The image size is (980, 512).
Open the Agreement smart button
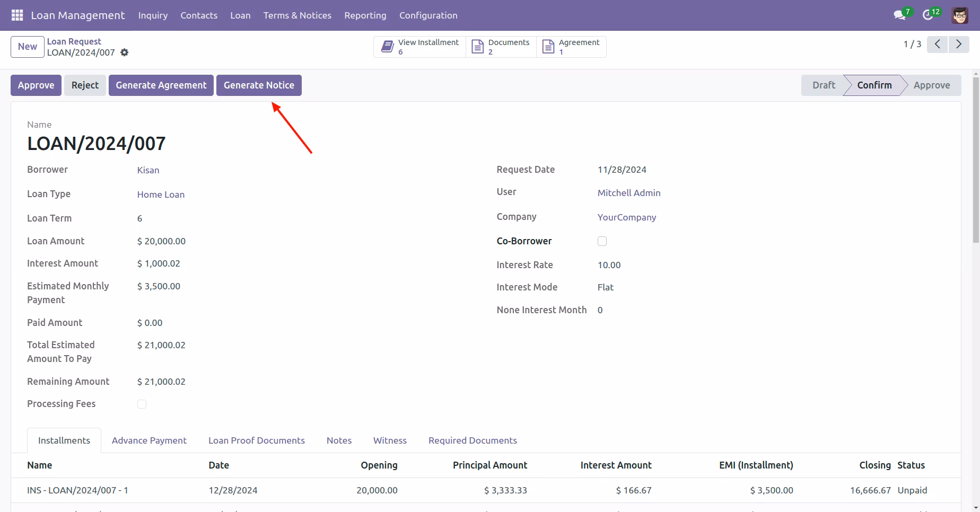pyautogui.click(x=571, y=47)
